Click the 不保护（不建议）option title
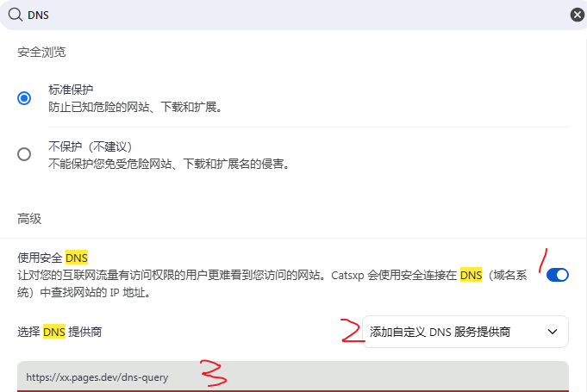The width and height of the screenshot is (587, 392). tap(91, 146)
